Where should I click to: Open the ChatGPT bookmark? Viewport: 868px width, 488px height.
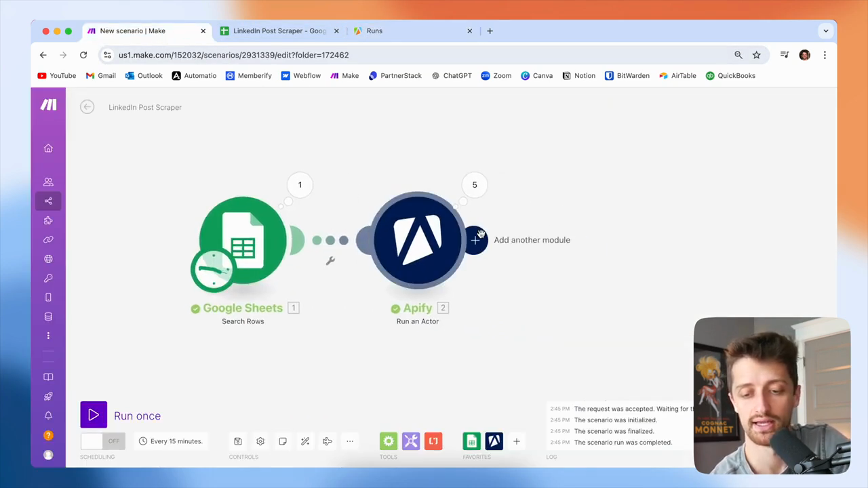pos(452,76)
